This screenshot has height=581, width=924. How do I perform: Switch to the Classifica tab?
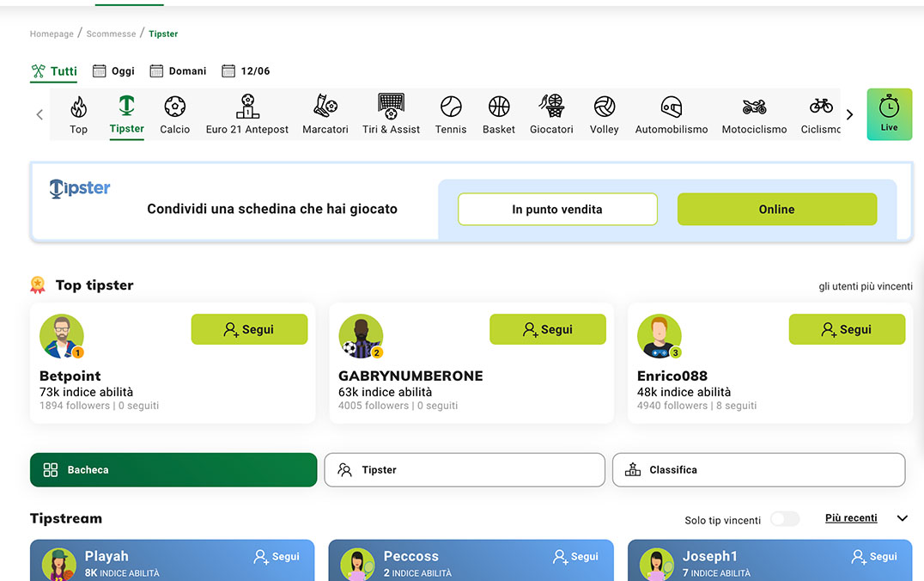[x=758, y=470]
